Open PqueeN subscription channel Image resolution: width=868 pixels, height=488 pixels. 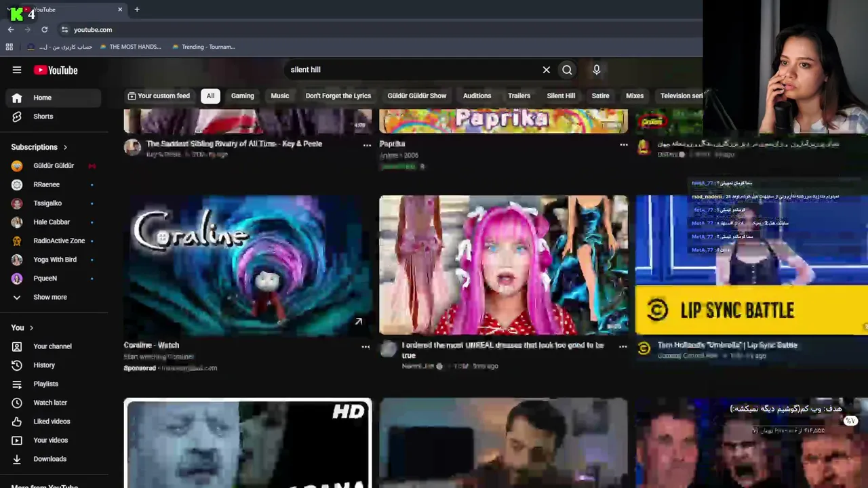tap(54, 279)
